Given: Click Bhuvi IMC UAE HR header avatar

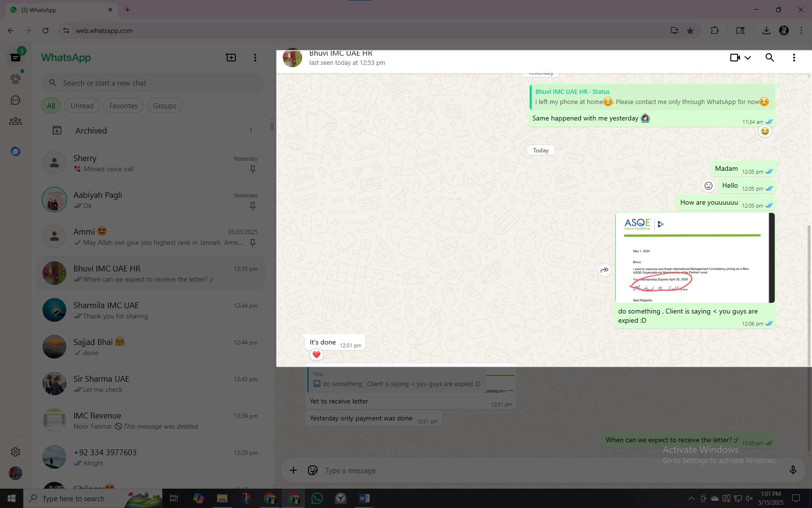Looking at the screenshot, I should click(x=292, y=58).
